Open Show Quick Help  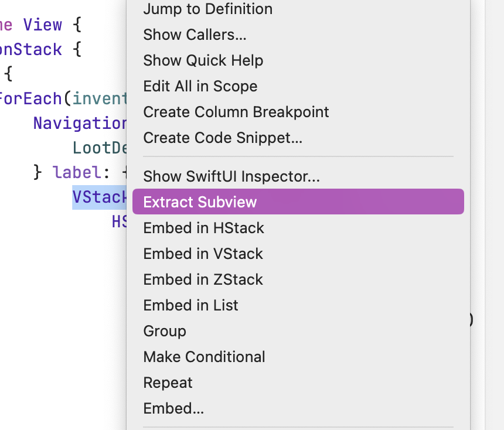(x=203, y=60)
